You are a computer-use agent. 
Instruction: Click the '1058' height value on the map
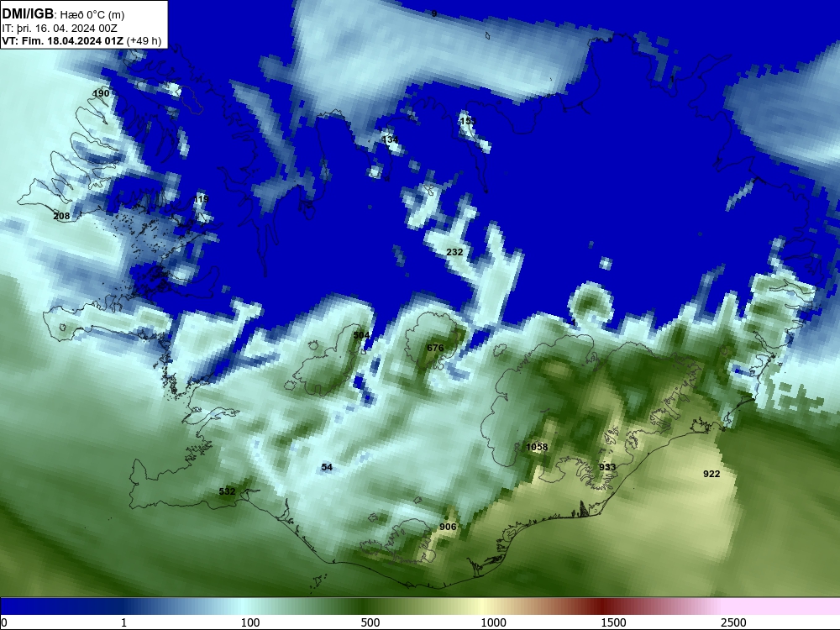(x=537, y=447)
